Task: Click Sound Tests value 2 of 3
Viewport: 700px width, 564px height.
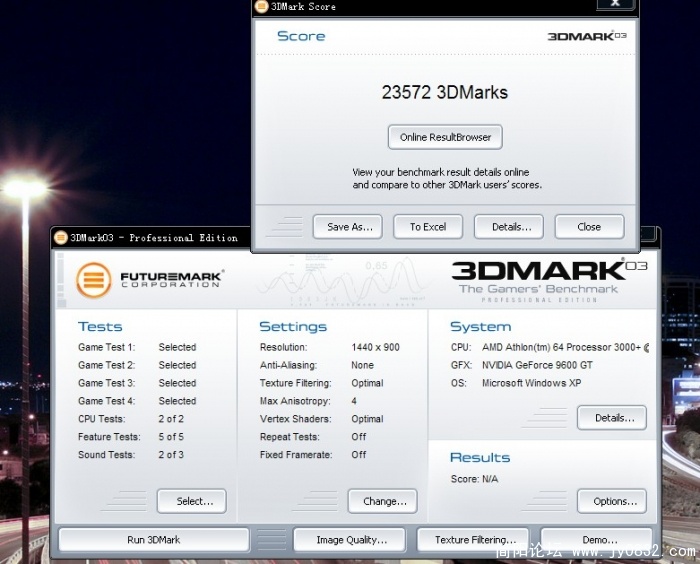Action: pos(171,454)
